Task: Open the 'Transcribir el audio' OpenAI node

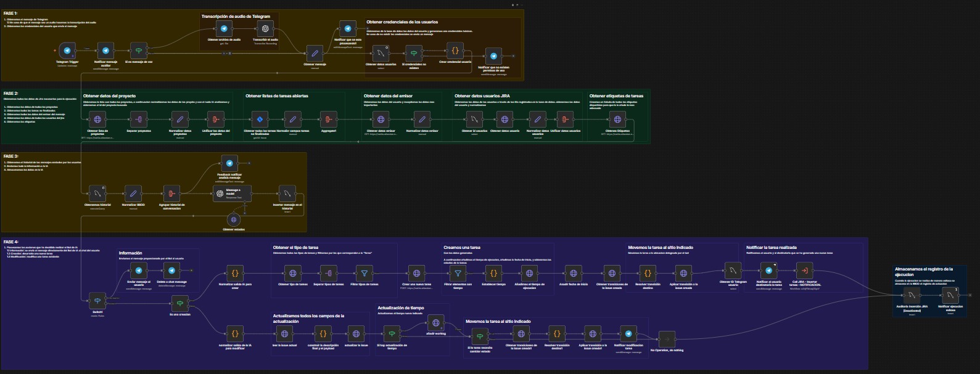Action: 265,29
